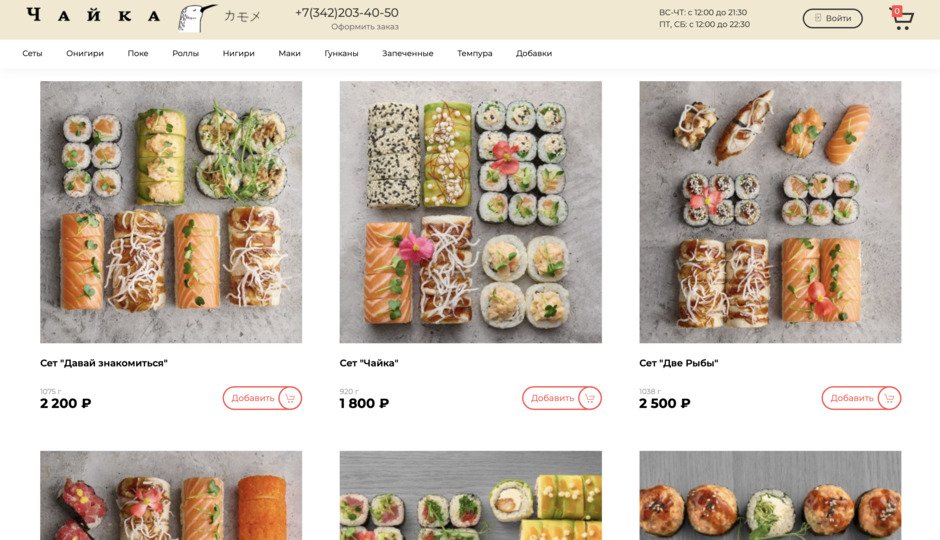Open Сет "Чайка" product photo
The width and height of the screenshot is (940, 540).
pos(471,212)
